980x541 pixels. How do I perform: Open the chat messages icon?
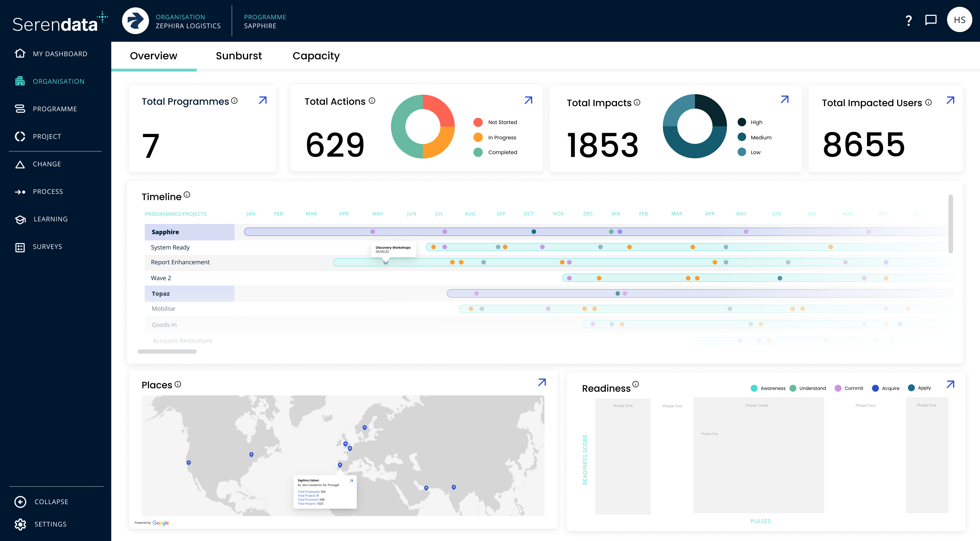point(931,20)
